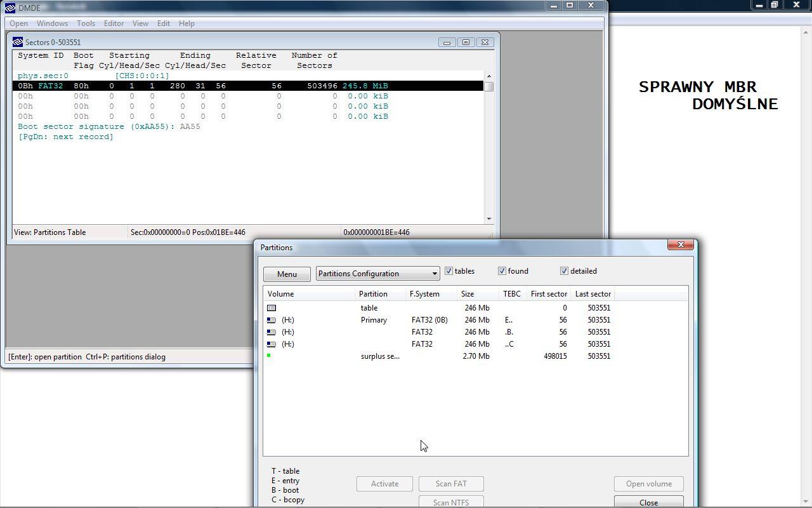Click scroll up arrow in Sectors window
812x508 pixels.
pos(488,76)
